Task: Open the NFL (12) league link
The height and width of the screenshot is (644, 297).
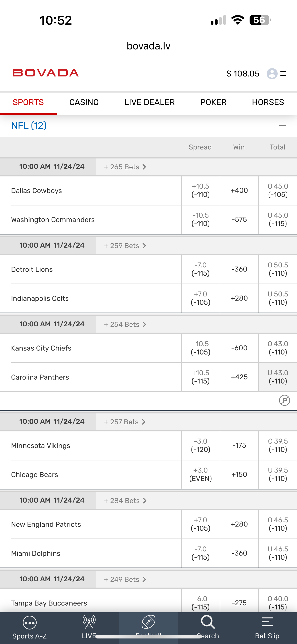Action: pyautogui.click(x=29, y=126)
